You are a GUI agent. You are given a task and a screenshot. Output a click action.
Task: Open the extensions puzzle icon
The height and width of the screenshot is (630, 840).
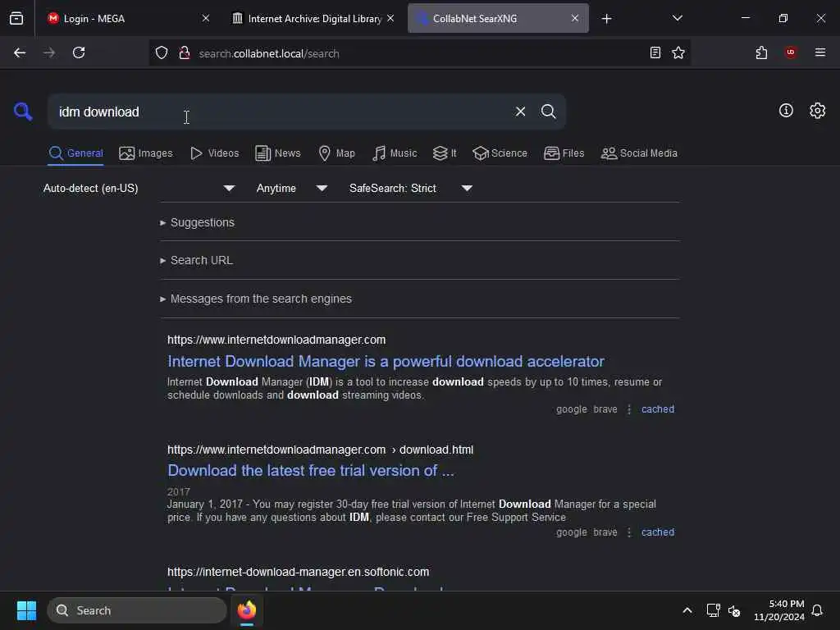[x=761, y=52]
